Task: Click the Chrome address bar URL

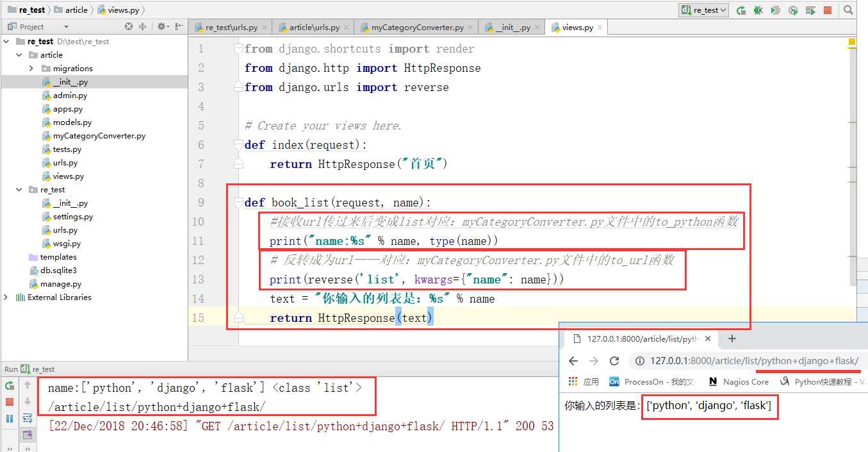Action: coord(754,361)
